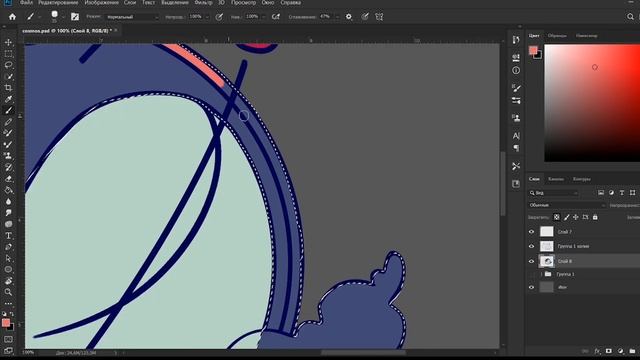Switch to the Контуры tab
This screenshot has height=360, width=640.
582,179
